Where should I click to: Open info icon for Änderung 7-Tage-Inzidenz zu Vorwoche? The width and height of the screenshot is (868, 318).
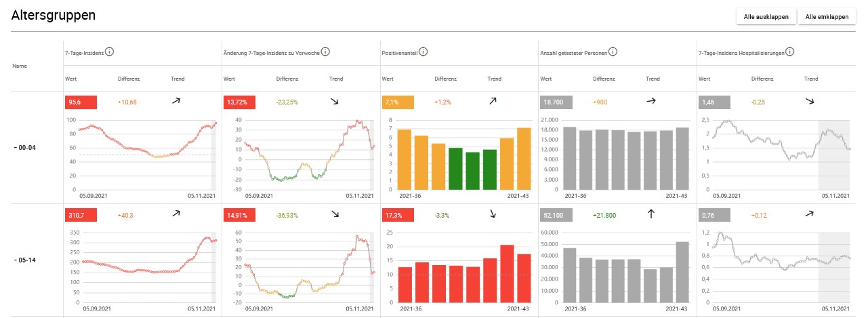point(325,52)
